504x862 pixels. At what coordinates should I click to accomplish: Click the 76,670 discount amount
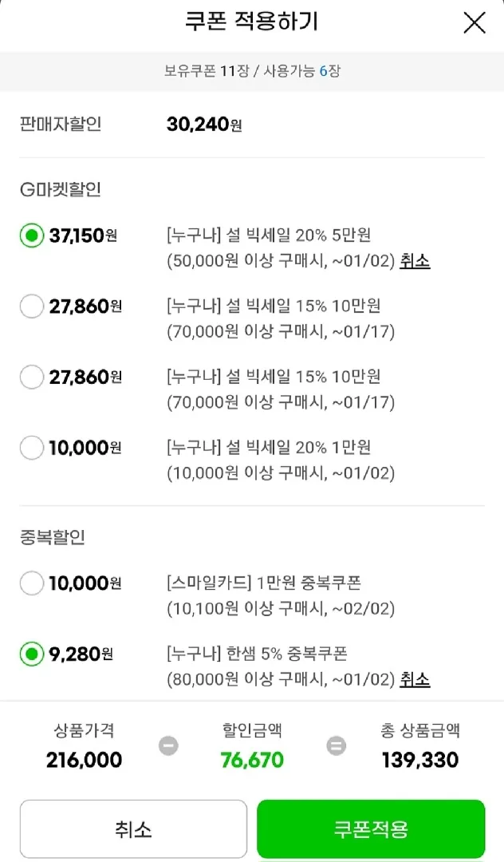tap(252, 761)
